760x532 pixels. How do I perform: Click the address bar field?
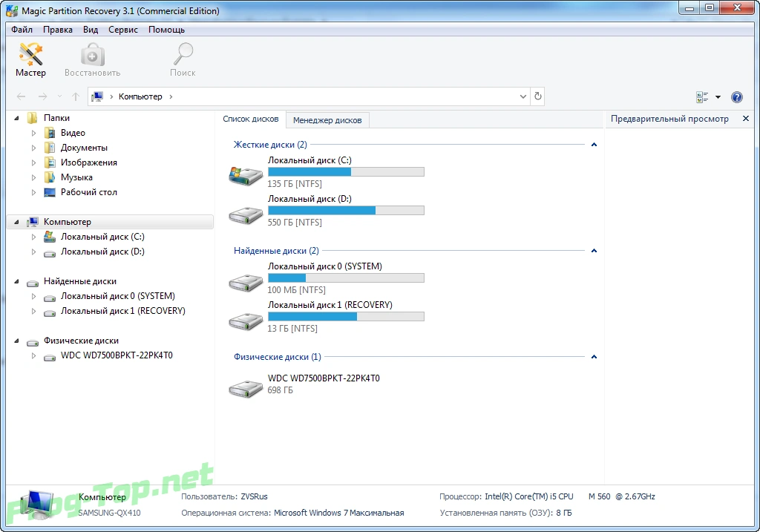point(309,96)
